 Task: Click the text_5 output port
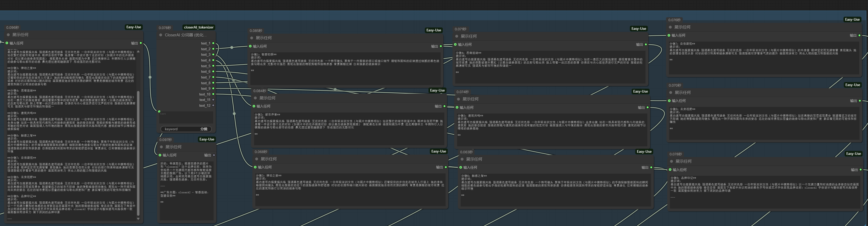(213, 66)
